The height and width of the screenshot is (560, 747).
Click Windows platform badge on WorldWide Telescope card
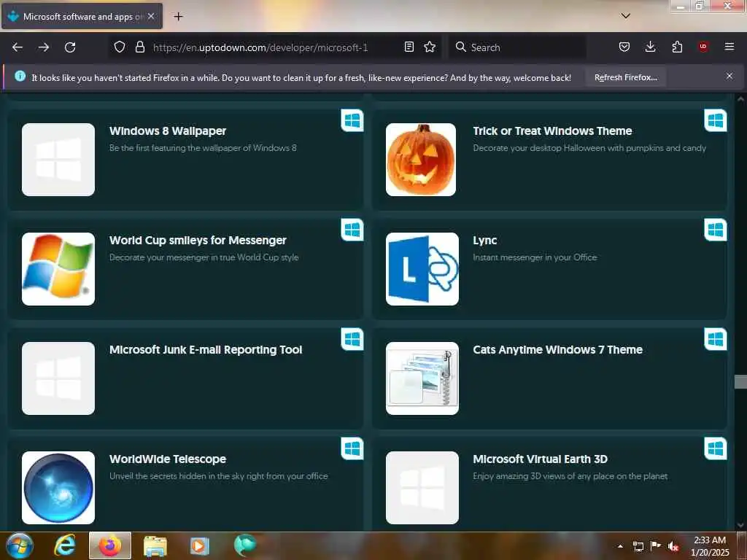[352, 448]
